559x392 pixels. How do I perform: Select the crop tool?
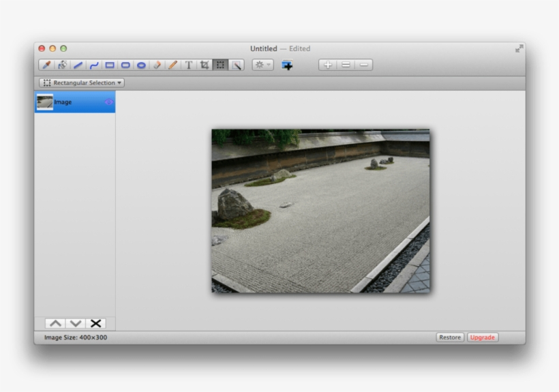point(205,65)
